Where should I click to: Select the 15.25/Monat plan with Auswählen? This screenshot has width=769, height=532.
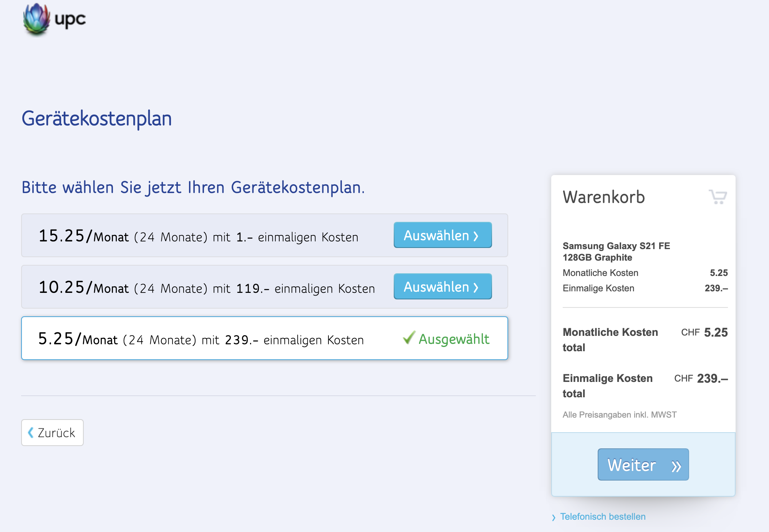coord(443,235)
